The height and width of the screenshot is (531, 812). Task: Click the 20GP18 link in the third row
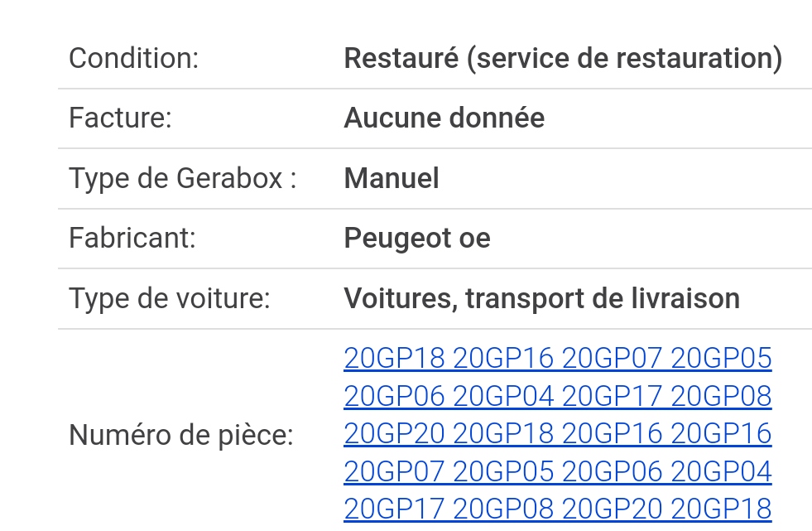click(x=503, y=433)
